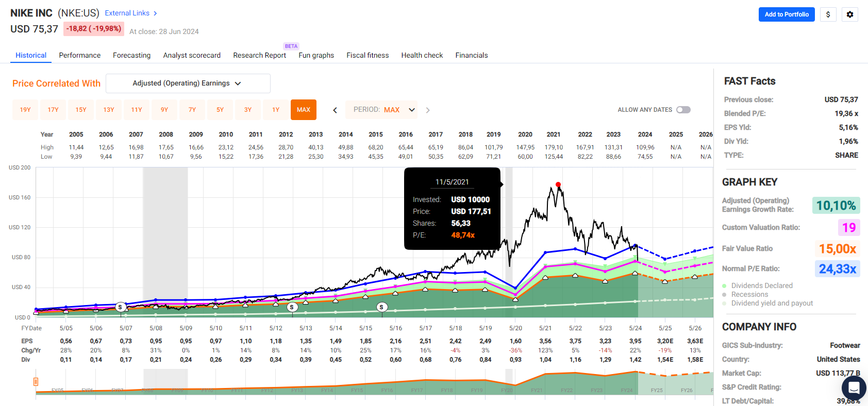Open the Health check tab
Screen dimensions: 868x406
pos(422,55)
